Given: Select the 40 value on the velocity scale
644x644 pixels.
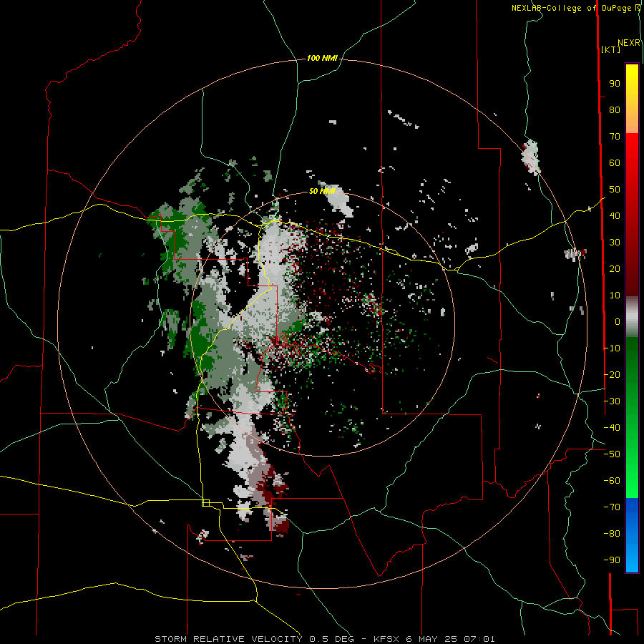Looking at the screenshot, I should [615, 216].
